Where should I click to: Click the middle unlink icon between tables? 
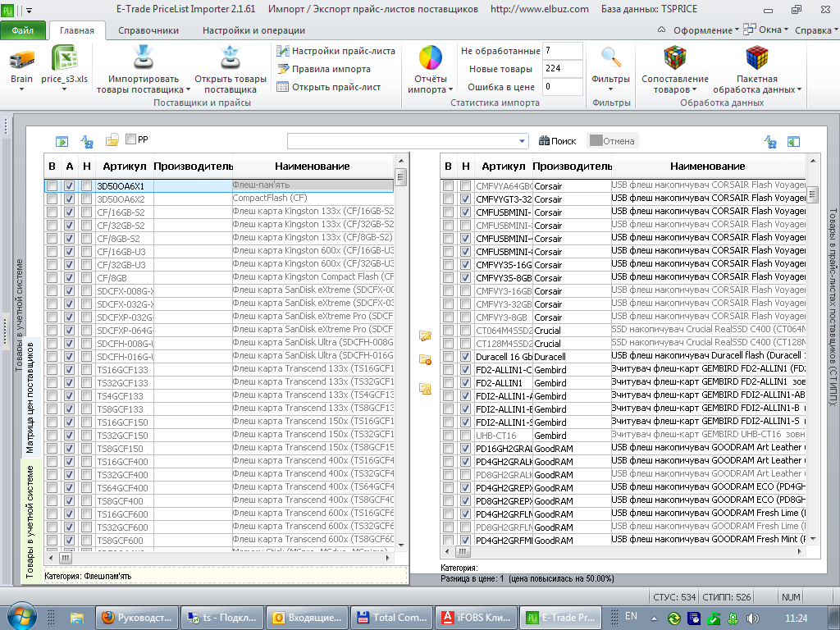(x=426, y=359)
